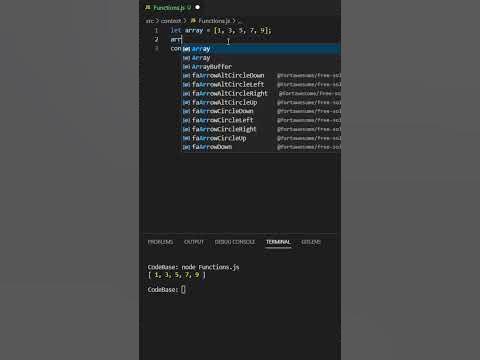This screenshot has height=360, width=480.
Task: Select the 'faArrowAltCircleRight' suggestion
Action: tap(261, 94)
